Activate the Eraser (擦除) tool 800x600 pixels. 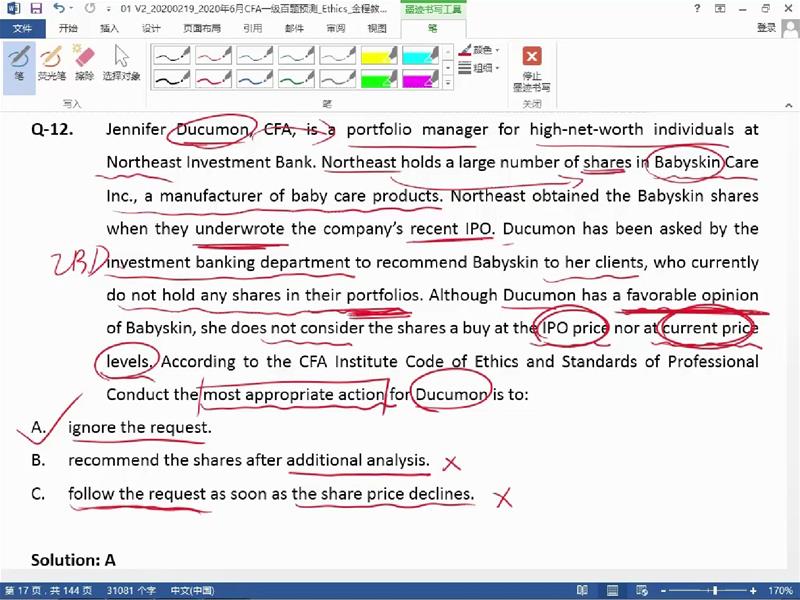pos(84,63)
